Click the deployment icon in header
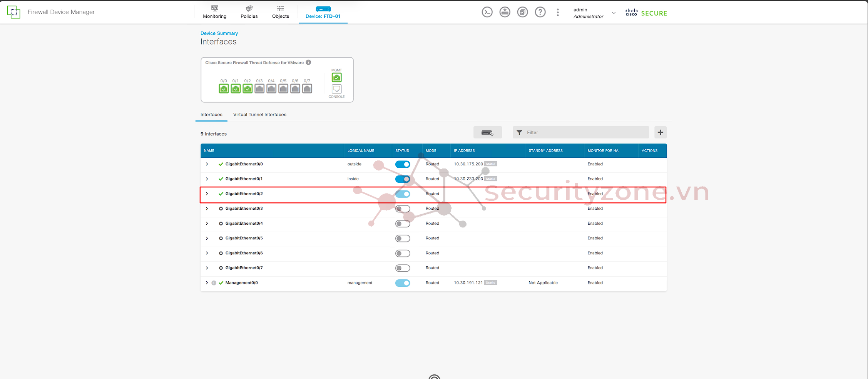 tap(505, 12)
